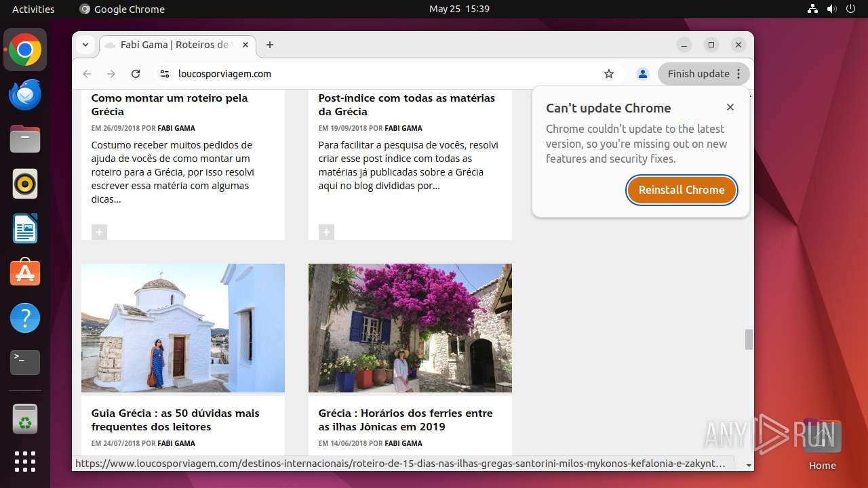Open 'Guia Grécia: as 50 dúvidas' article

176,420
